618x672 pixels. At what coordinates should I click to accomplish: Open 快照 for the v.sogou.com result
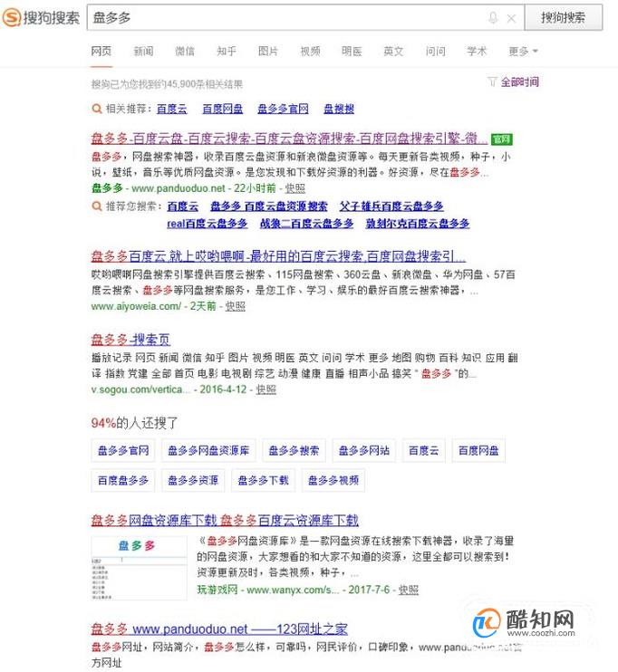(x=266, y=389)
